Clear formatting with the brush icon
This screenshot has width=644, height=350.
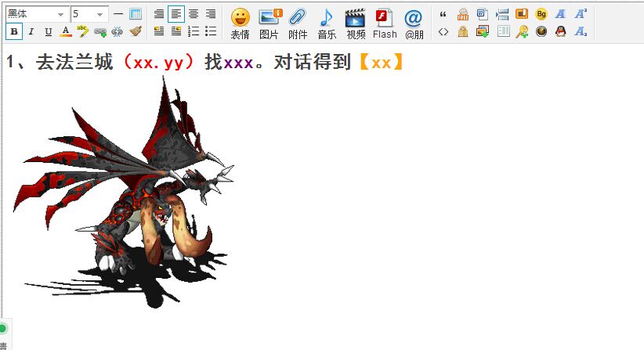136,32
